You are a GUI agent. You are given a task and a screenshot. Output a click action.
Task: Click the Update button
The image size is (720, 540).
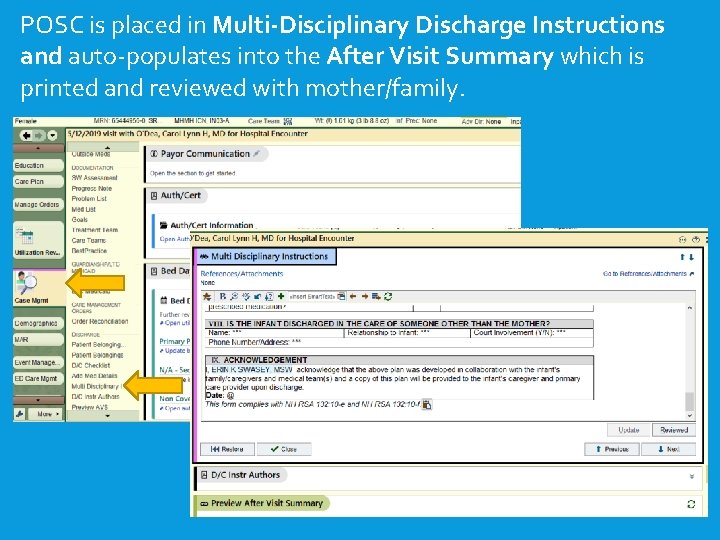629,430
